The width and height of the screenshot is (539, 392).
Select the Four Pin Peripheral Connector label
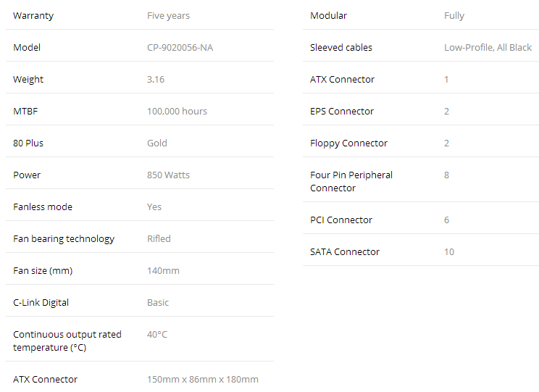tap(351, 182)
